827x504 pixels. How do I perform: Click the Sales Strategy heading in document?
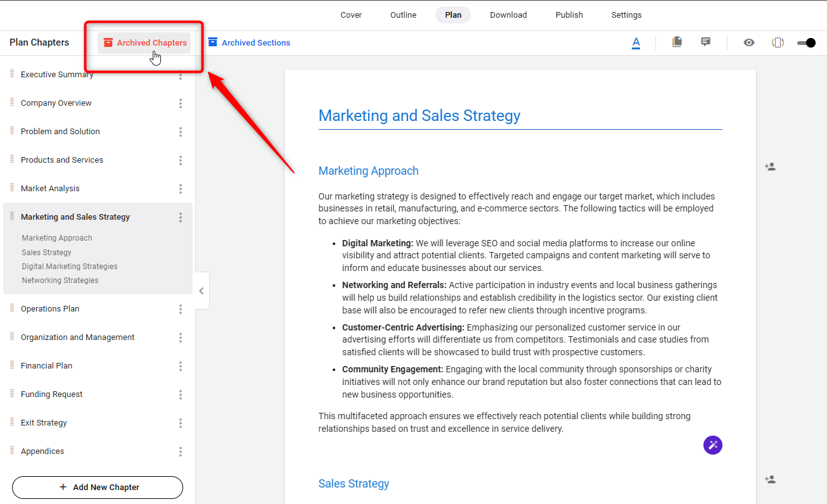(354, 484)
